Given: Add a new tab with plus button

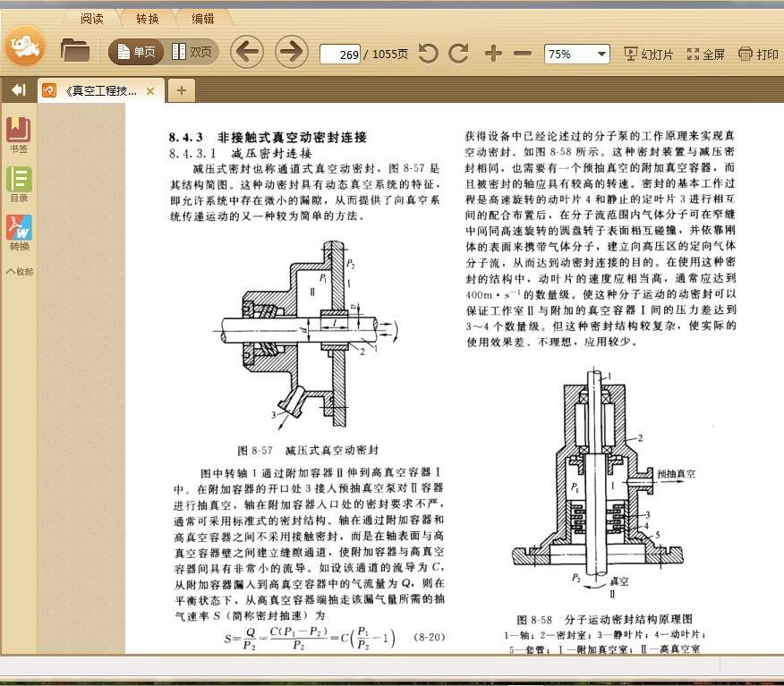Looking at the screenshot, I should pos(181,90).
